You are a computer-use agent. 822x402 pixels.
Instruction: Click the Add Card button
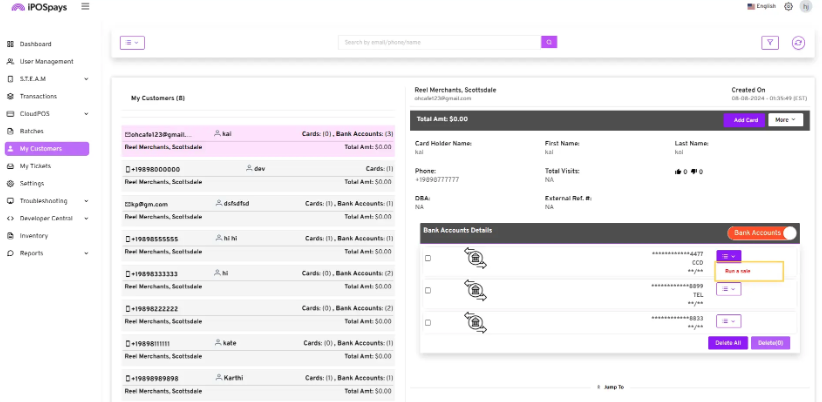click(745, 120)
